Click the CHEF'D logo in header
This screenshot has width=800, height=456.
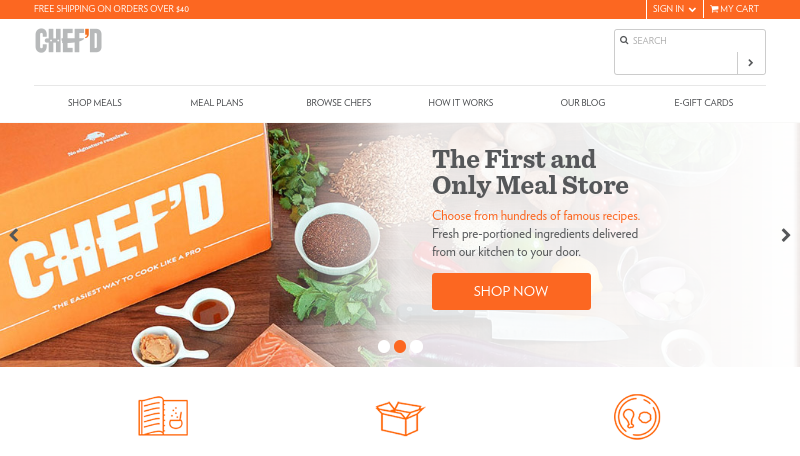pos(68,41)
